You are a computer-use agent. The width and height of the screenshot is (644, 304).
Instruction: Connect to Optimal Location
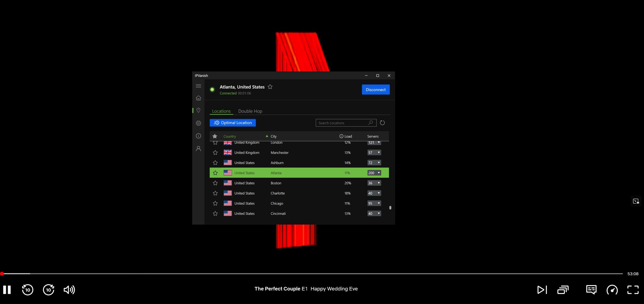pyautogui.click(x=232, y=123)
